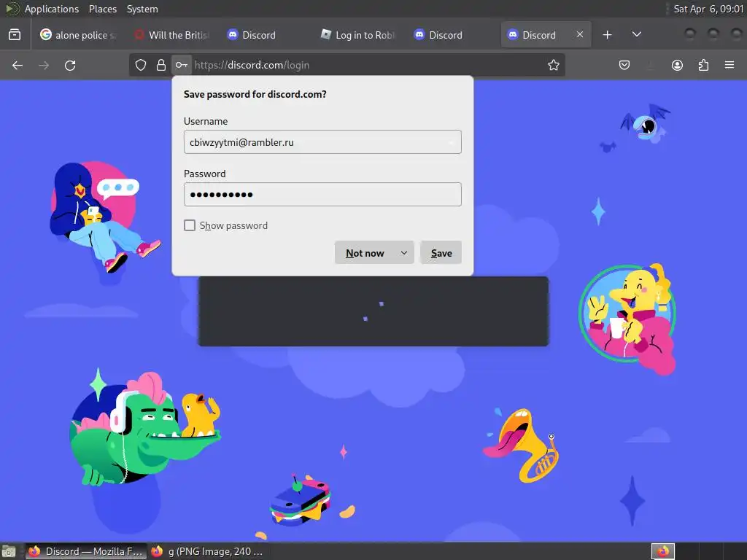Image resolution: width=747 pixels, height=560 pixels.
Task: Select the 'g (PNG Image' taskbar window
Action: [207, 551]
